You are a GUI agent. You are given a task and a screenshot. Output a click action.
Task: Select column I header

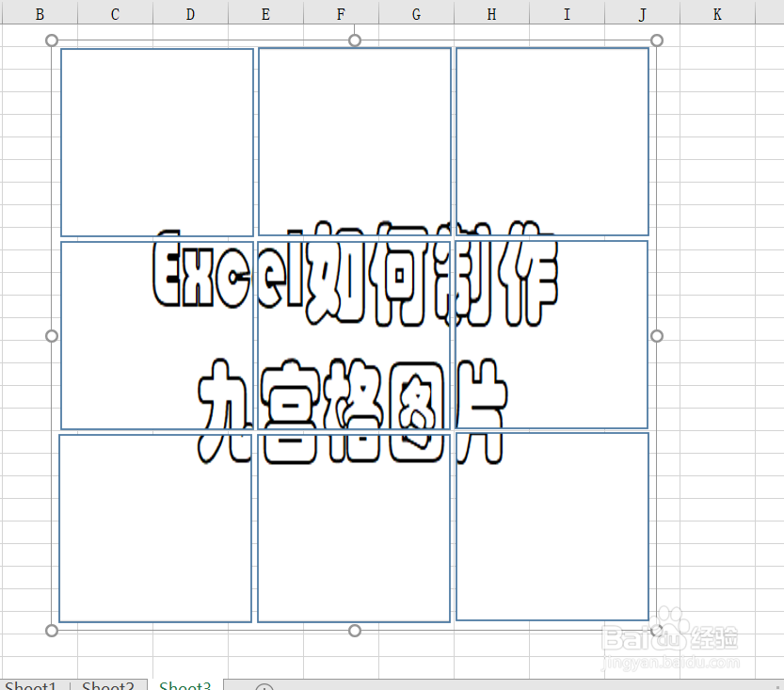click(567, 14)
